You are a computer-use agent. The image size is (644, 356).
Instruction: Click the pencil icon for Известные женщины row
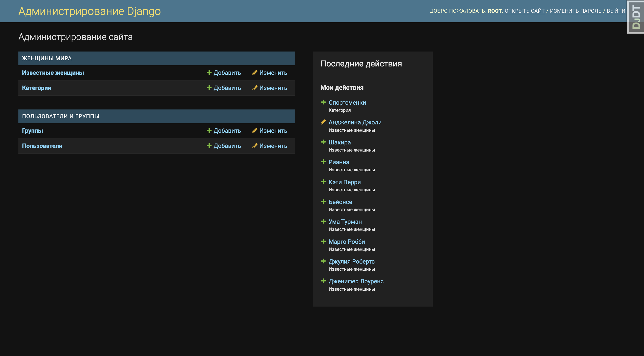255,73
